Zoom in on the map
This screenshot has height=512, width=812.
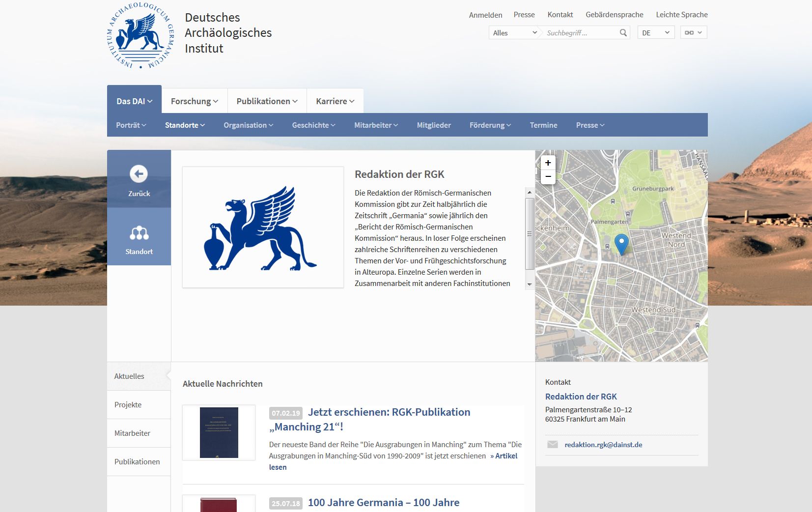coord(548,163)
